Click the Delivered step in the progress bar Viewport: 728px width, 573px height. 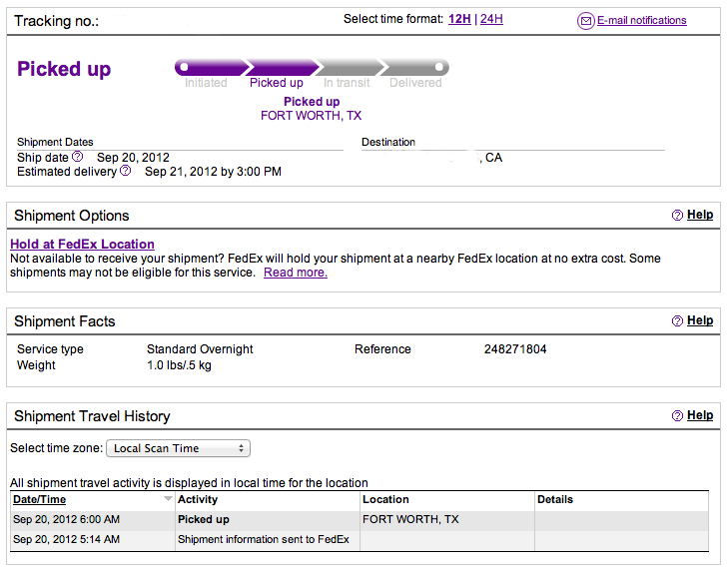[x=414, y=68]
